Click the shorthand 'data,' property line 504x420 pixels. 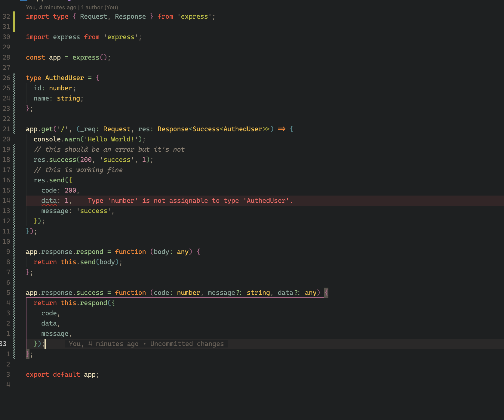51,323
